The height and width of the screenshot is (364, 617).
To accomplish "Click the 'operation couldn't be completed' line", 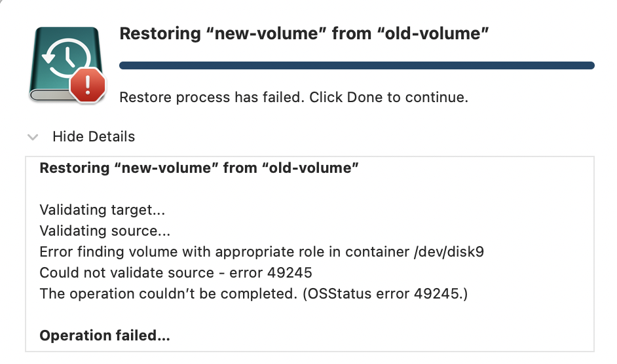I will coord(253,293).
